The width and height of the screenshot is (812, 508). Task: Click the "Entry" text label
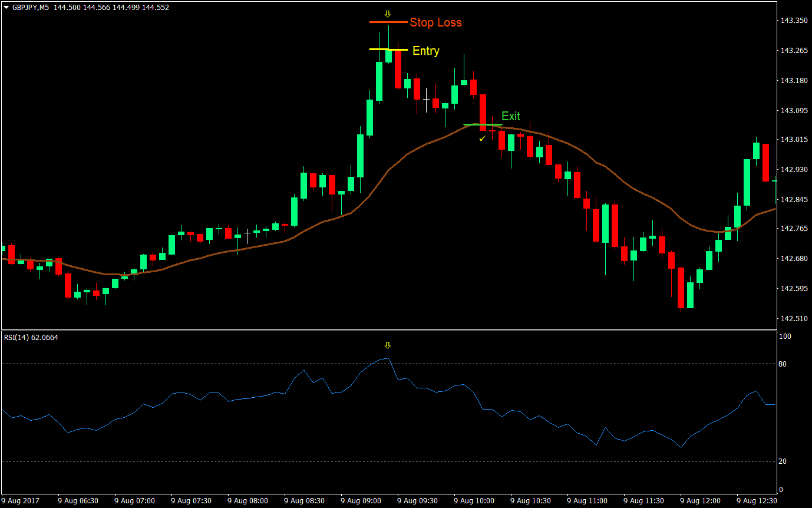point(426,51)
